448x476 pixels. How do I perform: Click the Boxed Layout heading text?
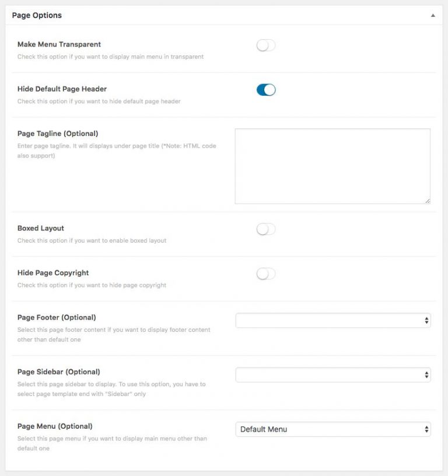click(x=40, y=228)
